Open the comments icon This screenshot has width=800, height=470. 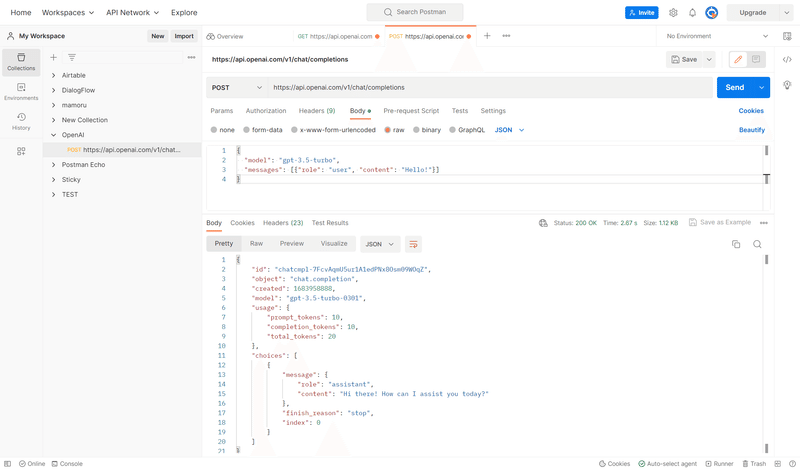click(x=756, y=59)
